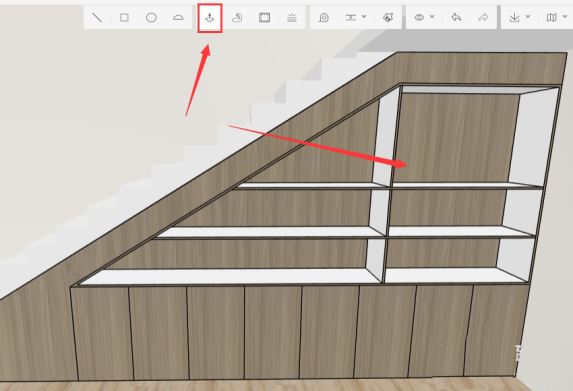Activate the highlighted push/pull tool
This screenshot has width=573, height=391.
click(x=210, y=18)
